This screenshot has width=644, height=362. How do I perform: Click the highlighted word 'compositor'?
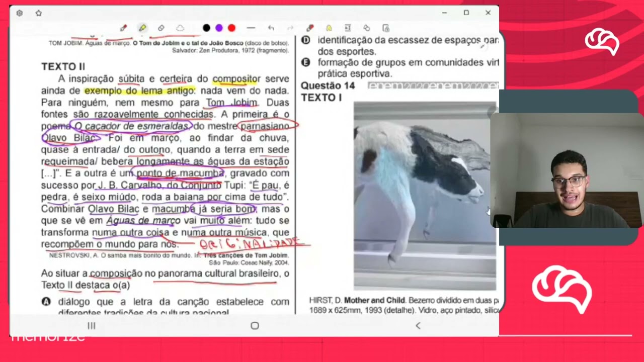coord(235,79)
